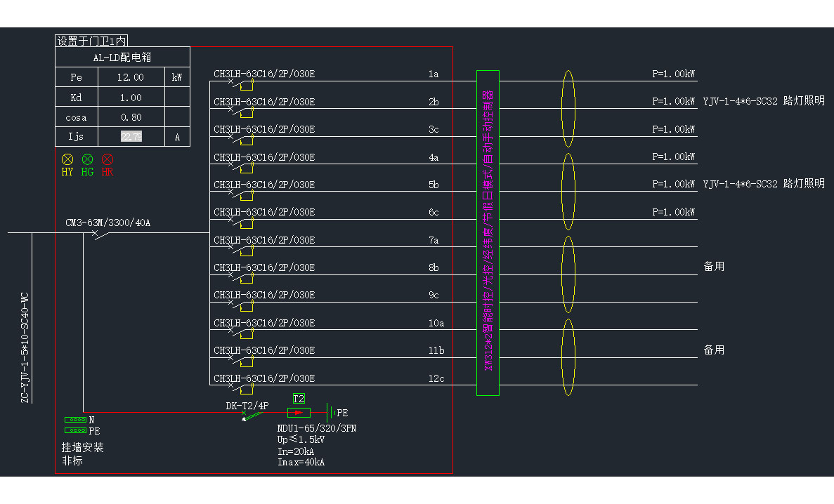The width and height of the screenshot is (834, 504).
Task: Click the P=1.00kW label on circuit 1a
Action: [673, 74]
